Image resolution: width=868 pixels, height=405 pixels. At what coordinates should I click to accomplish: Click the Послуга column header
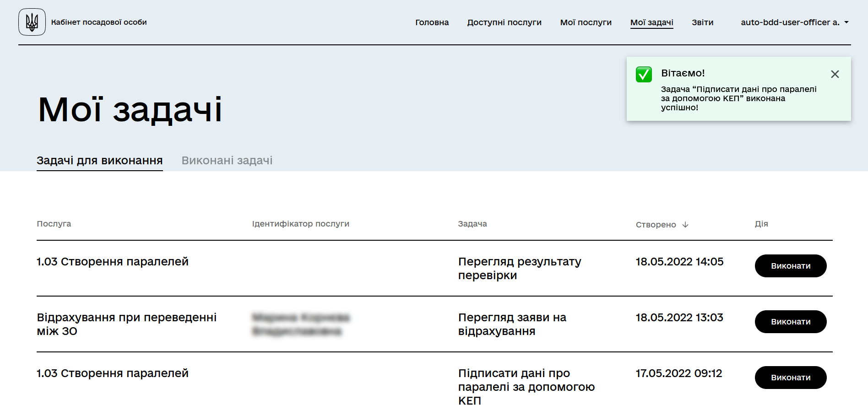point(54,224)
